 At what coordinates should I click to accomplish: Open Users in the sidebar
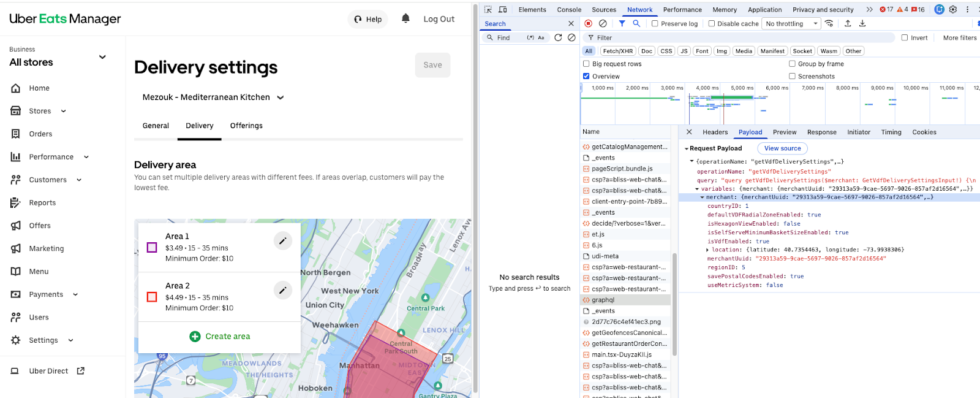tap(39, 317)
